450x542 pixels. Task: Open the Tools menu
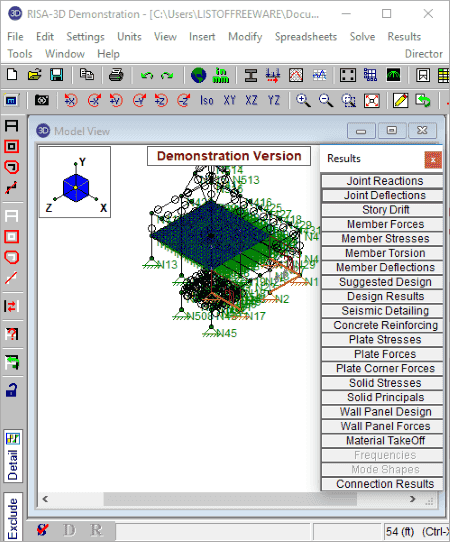click(20, 54)
